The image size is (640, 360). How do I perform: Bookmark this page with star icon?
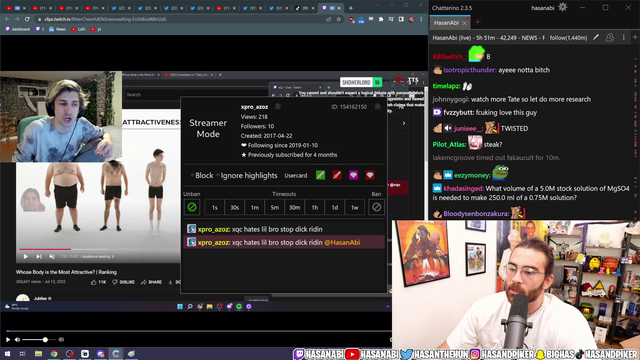click(x=338, y=19)
